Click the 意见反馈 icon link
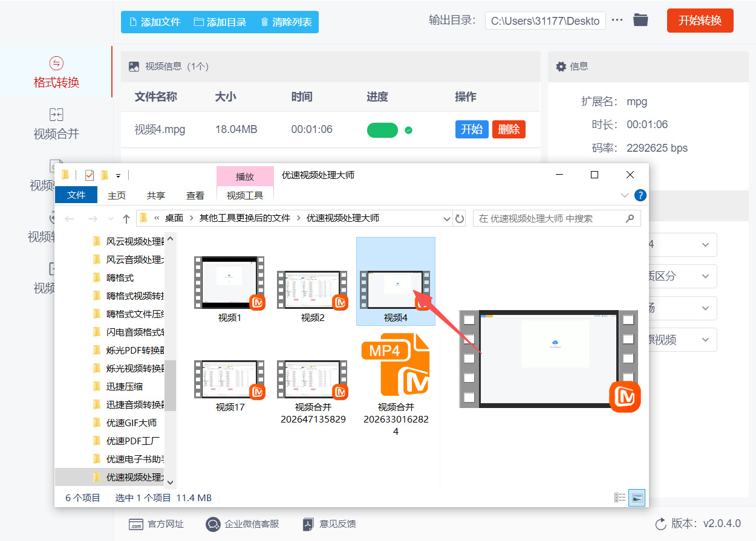 point(308,524)
